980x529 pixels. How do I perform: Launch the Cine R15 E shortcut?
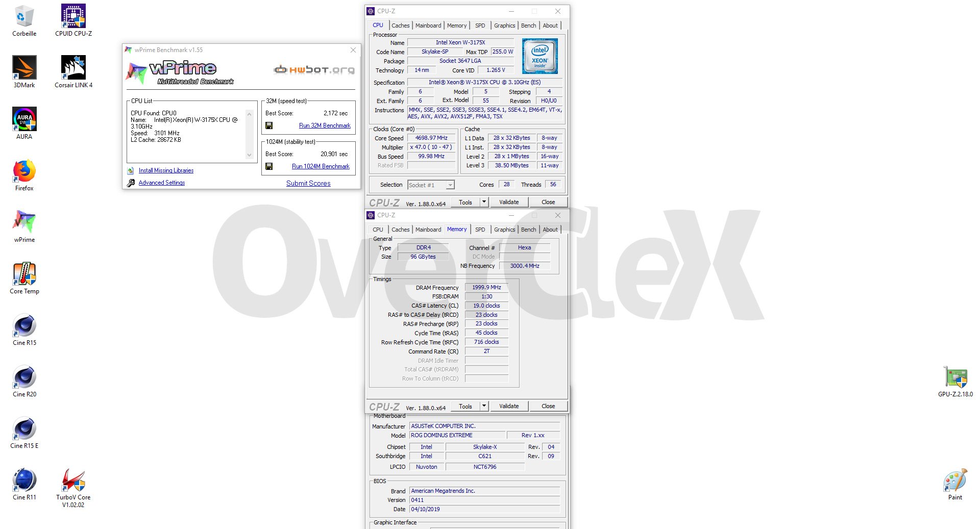(24, 433)
